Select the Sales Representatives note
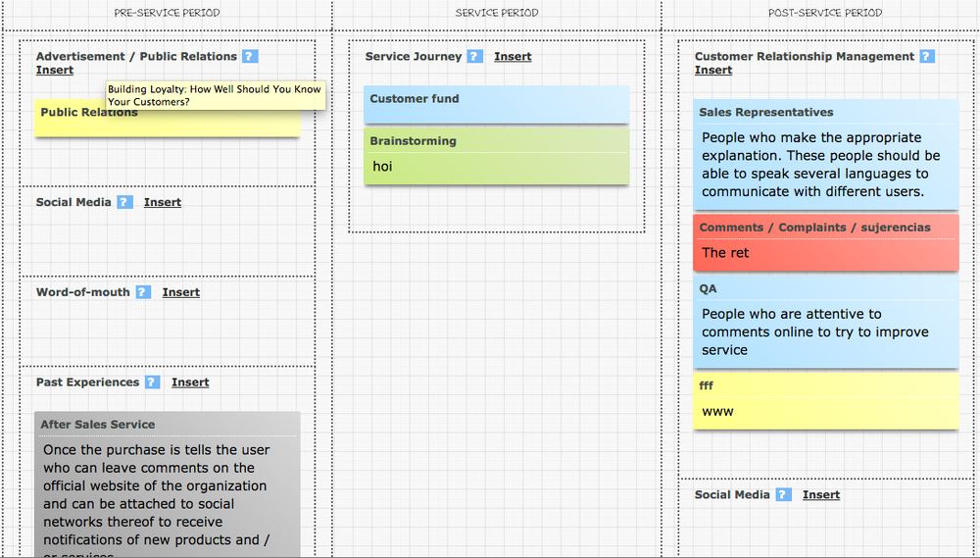Image resolution: width=980 pixels, height=558 pixels. click(825, 155)
